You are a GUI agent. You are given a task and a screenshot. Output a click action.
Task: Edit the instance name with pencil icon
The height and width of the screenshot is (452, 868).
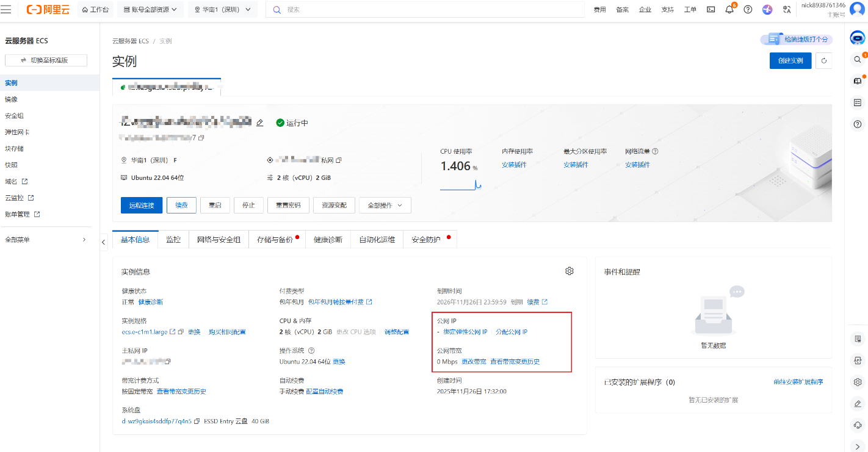(x=259, y=123)
